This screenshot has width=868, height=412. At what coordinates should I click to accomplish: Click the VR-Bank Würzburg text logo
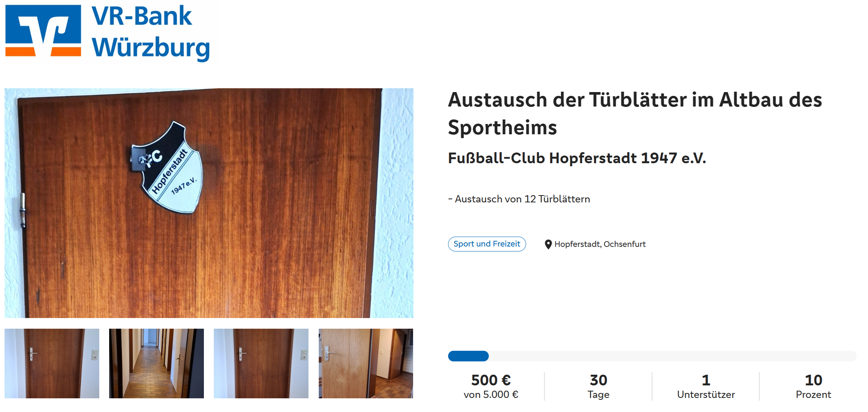pos(151,32)
